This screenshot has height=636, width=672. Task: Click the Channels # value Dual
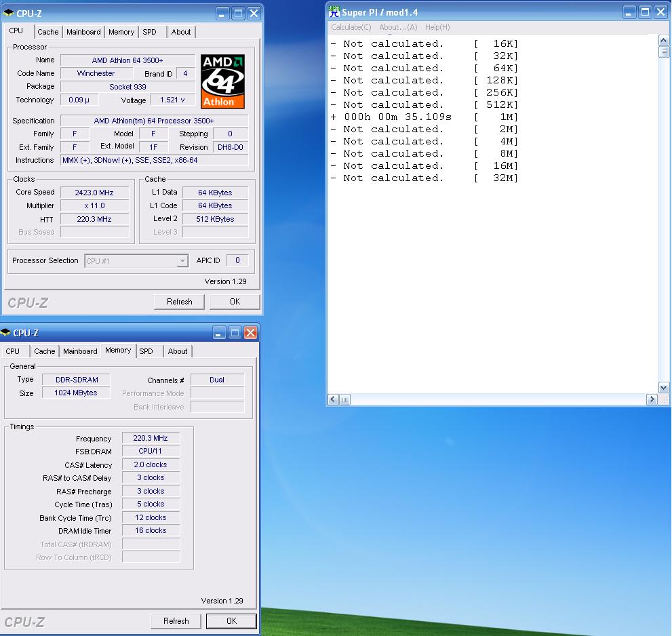(x=217, y=380)
